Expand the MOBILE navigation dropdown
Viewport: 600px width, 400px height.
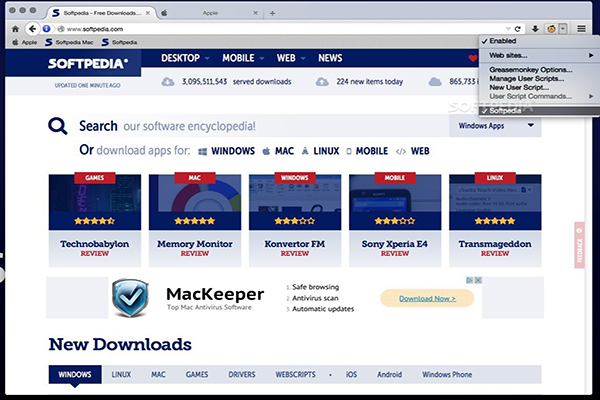tap(262, 58)
